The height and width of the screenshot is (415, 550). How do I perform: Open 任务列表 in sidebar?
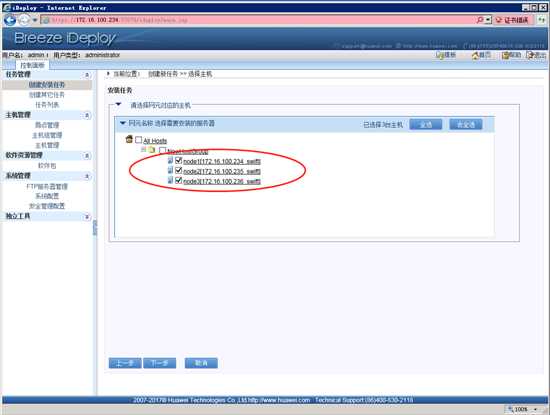[x=47, y=105]
